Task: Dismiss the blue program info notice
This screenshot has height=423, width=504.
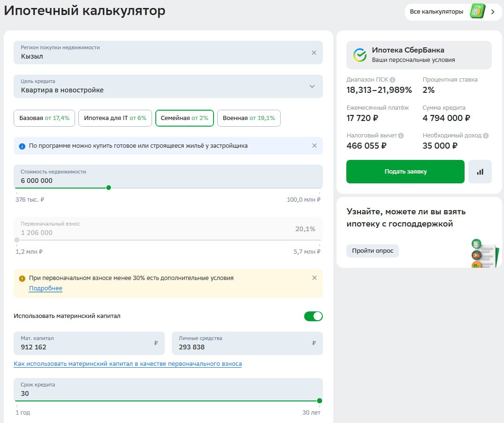Action: pyautogui.click(x=314, y=146)
